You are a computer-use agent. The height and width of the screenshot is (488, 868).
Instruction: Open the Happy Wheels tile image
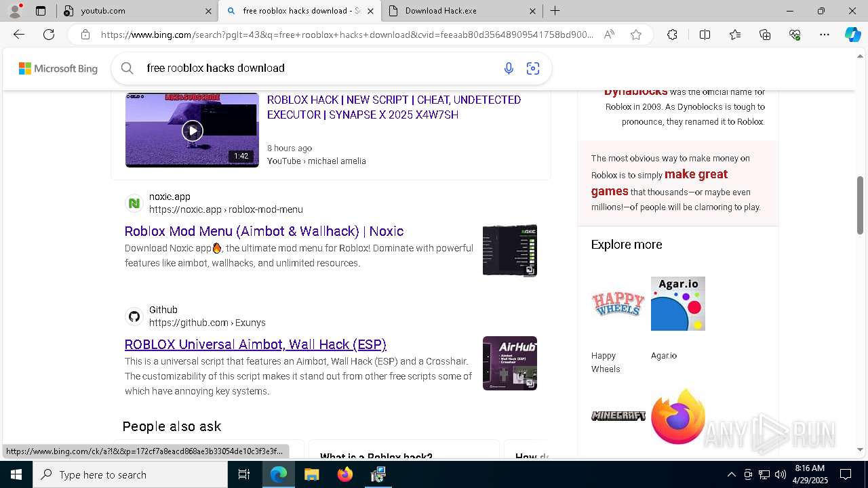[618, 304]
